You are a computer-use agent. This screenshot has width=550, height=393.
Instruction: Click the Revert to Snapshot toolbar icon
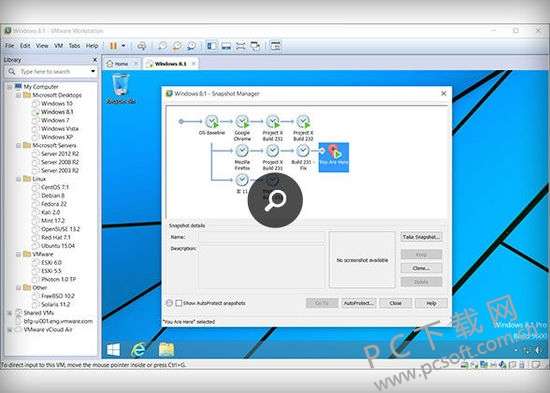pos(177,46)
